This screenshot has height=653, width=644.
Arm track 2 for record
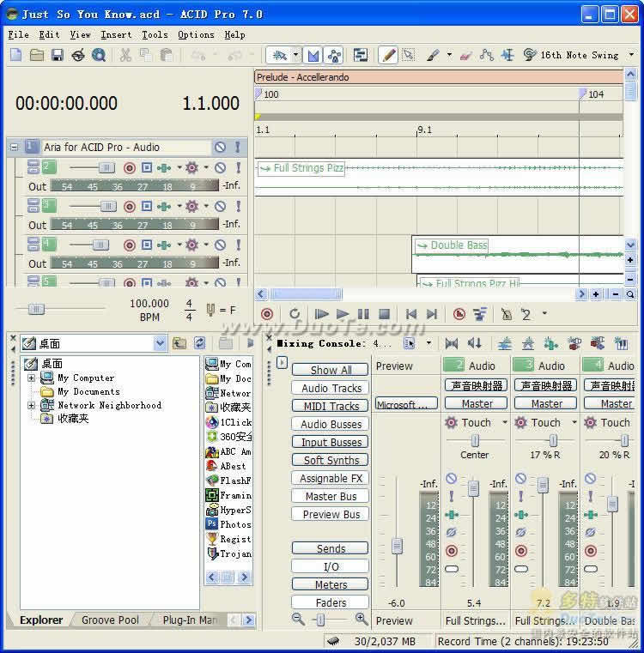click(130, 168)
